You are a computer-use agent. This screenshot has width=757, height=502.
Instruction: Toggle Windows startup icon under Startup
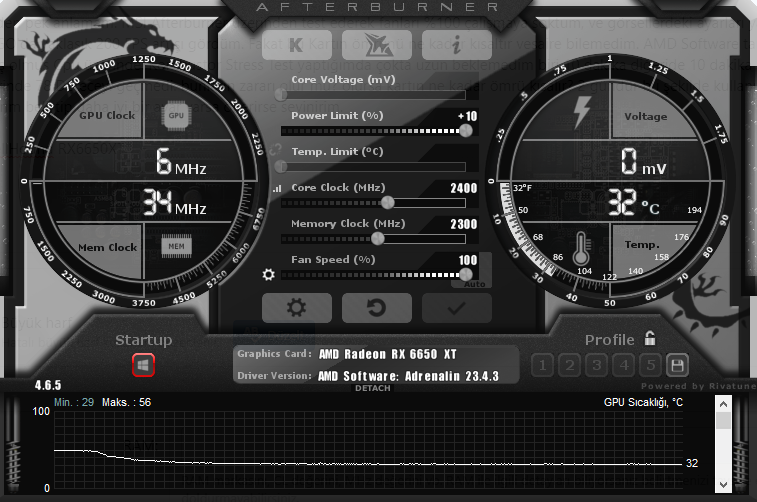pyautogui.click(x=143, y=365)
